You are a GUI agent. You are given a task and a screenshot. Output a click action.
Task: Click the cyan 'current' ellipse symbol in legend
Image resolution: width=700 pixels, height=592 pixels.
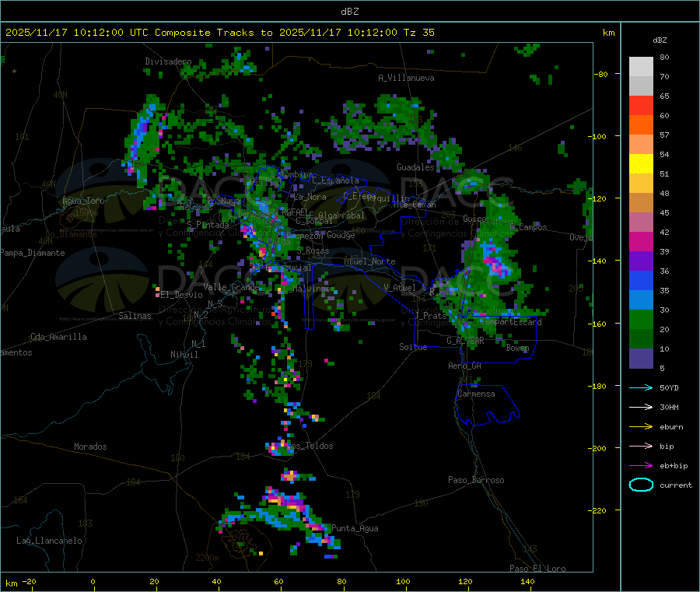point(641,485)
